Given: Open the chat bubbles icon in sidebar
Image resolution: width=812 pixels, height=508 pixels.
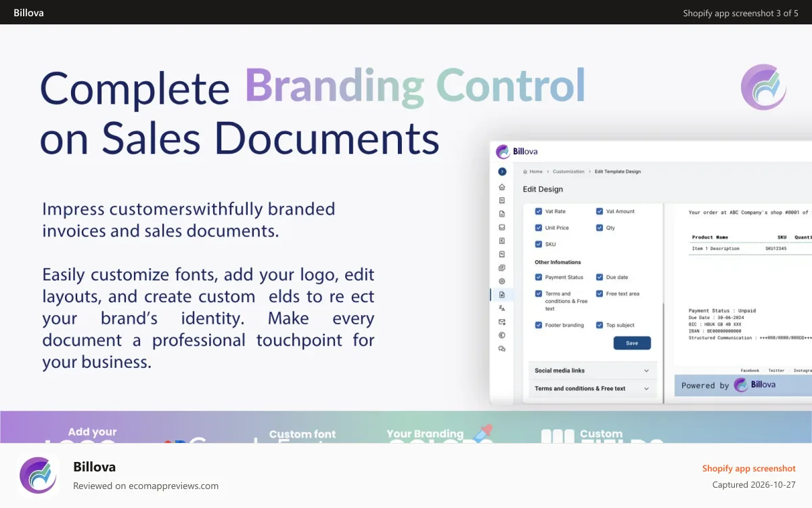Looking at the screenshot, I should pyautogui.click(x=502, y=348).
